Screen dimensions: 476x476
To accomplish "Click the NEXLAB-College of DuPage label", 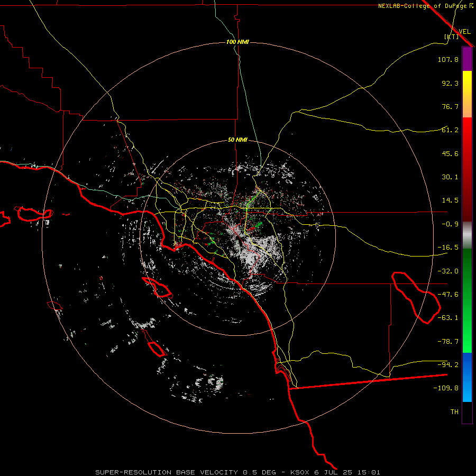I will (426, 6).
